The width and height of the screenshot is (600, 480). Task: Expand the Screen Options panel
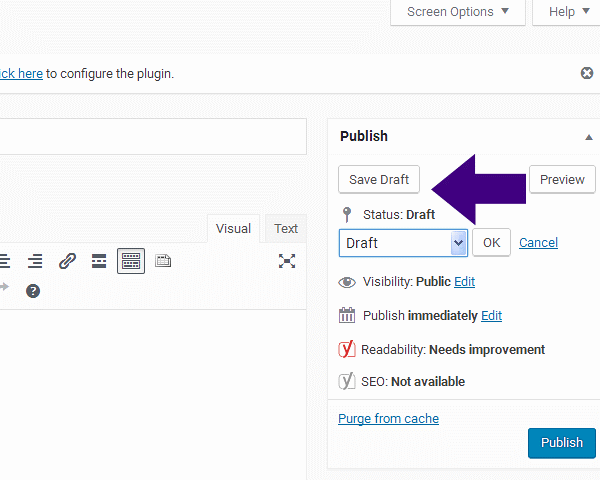459,12
